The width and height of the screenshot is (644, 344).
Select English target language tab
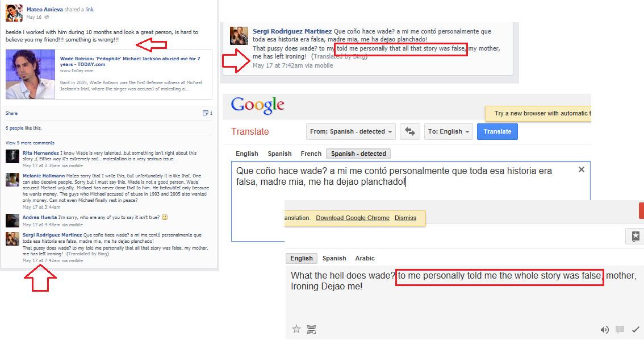302,258
